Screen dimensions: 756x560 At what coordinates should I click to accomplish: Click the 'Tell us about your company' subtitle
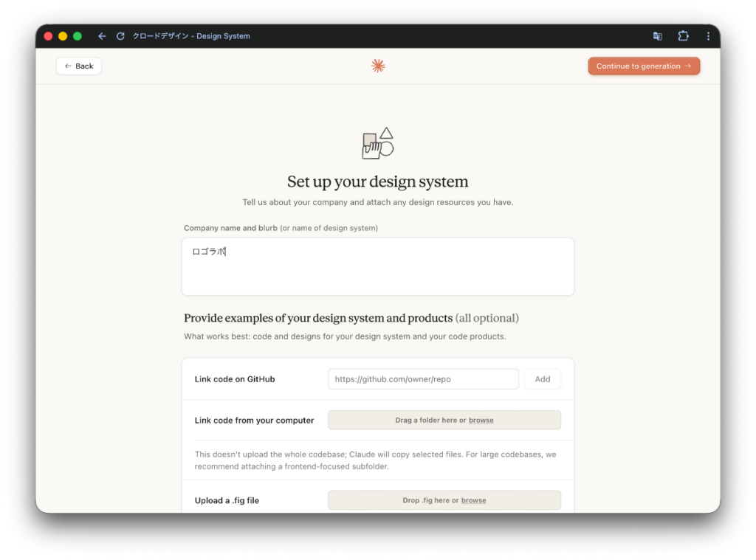(x=378, y=202)
